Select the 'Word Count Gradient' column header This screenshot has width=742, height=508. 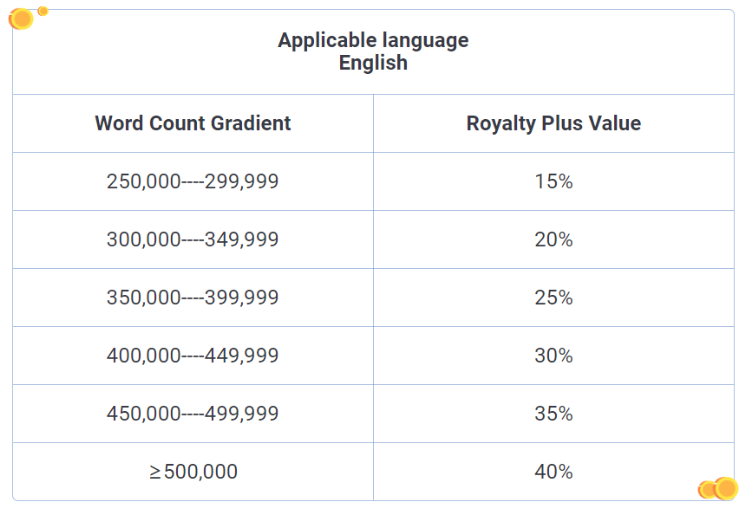click(x=193, y=124)
